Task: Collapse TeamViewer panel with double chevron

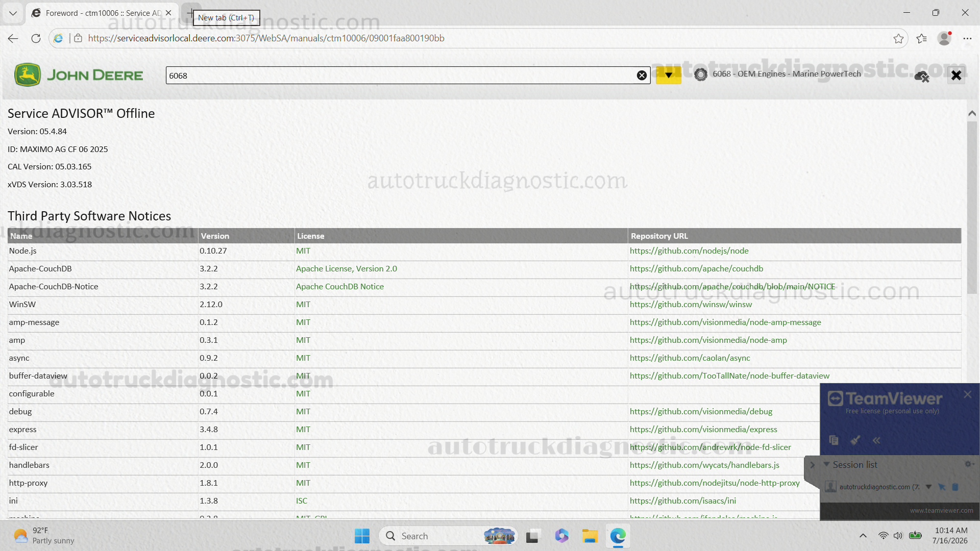Action: (x=876, y=440)
